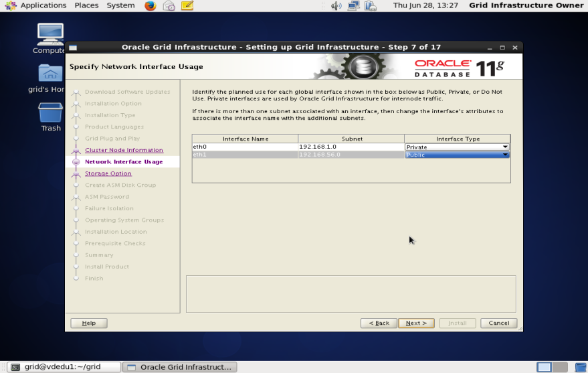The height and width of the screenshot is (373, 588).
Task: Open the notes pad panel icon
Action: [x=187, y=5]
